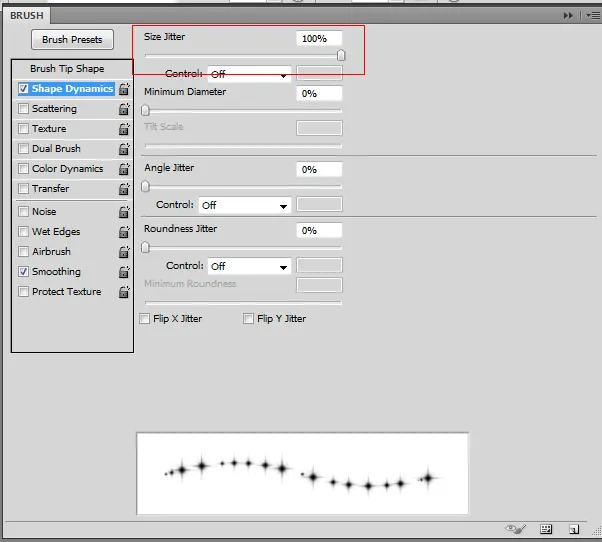Open the Brush Tip Shape section
This screenshot has height=542, width=602.
(x=67, y=69)
